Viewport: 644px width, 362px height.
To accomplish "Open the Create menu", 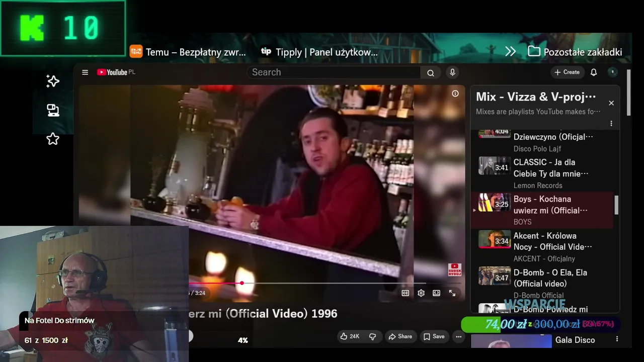I will coord(567,72).
